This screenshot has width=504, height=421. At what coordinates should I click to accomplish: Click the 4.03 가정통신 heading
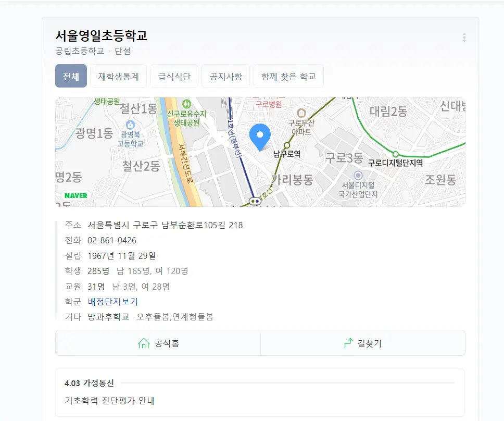click(x=89, y=383)
